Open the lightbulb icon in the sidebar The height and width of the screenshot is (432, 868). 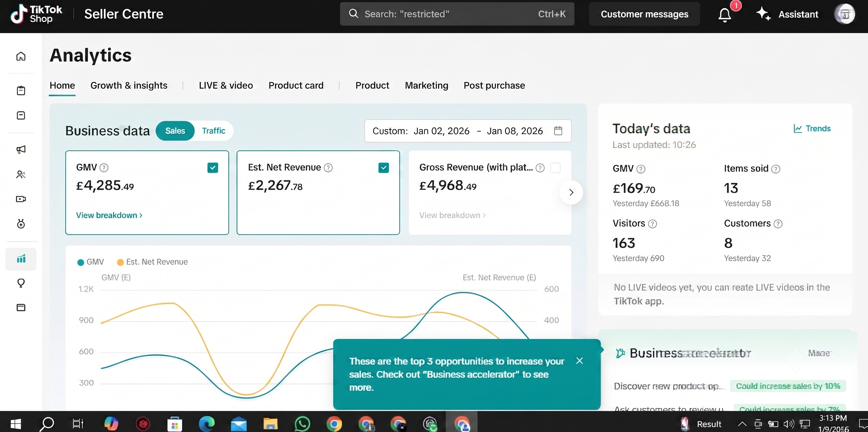pyautogui.click(x=21, y=283)
